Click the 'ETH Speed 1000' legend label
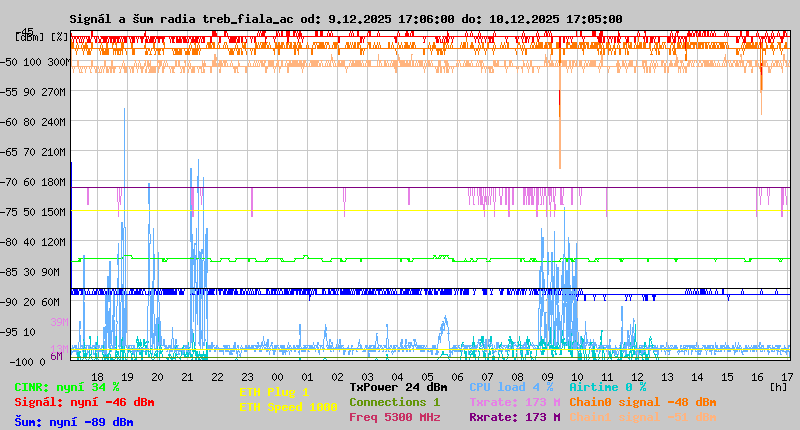Image resolution: width=800 pixels, height=430 pixels. (x=288, y=407)
